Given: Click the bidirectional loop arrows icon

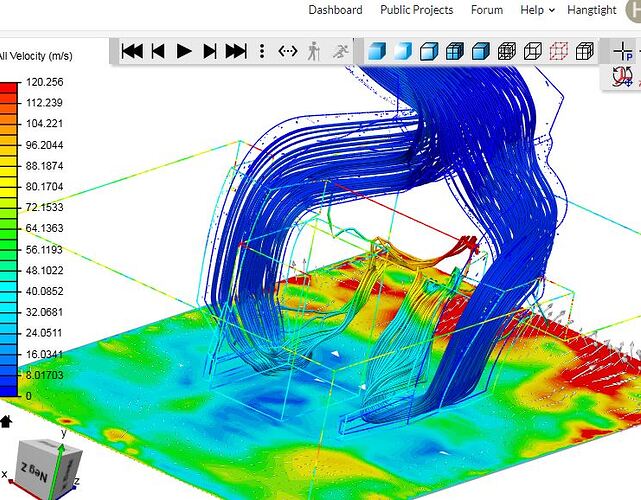Looking at the screenshot, I should pyautogui.click(x=287, y=51).
